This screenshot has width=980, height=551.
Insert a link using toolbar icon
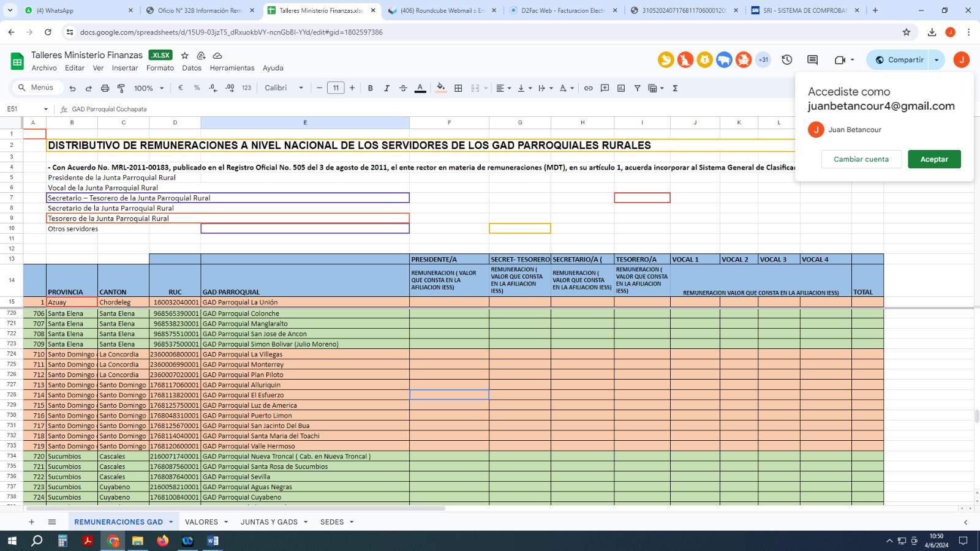[x=588, y=88]
